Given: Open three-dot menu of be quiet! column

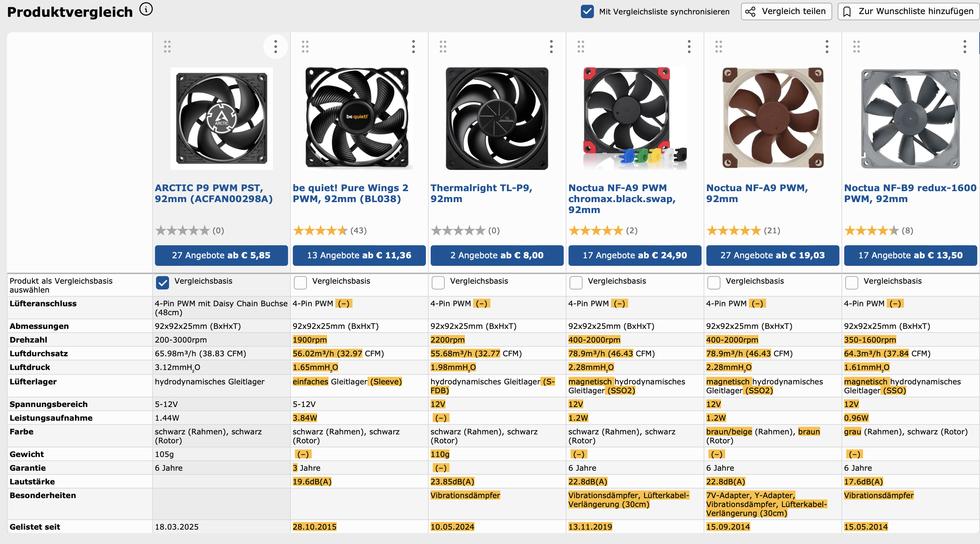Looking at the screenshot, I should pyautogui.click(x=414, y=46).
